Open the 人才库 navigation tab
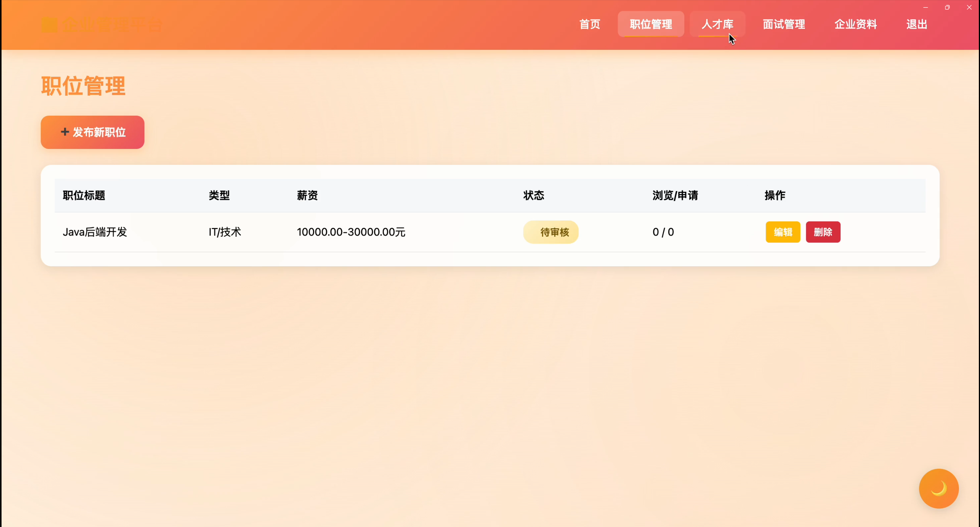The width and height of the screenshot is (980, 527). pyautogui.click(x=717, y=24)
